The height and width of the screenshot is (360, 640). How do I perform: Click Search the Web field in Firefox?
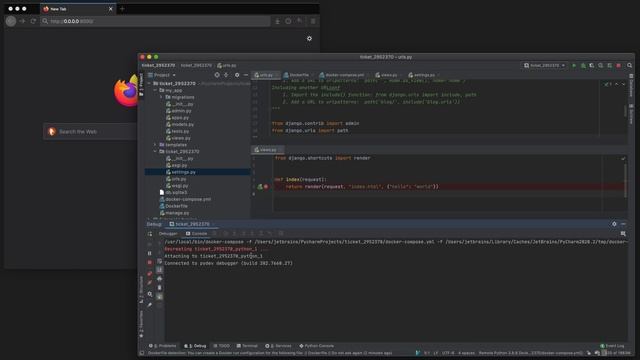coord(91,131)
